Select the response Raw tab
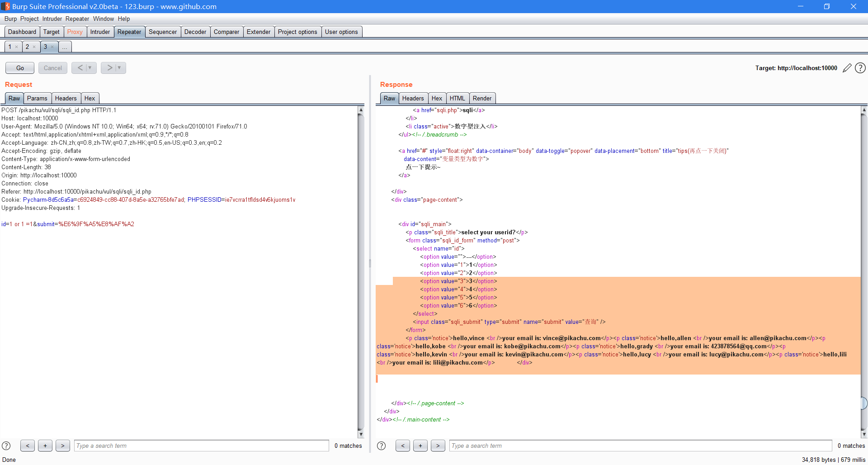This screenshot has height=465, width=868. (390, 98)
